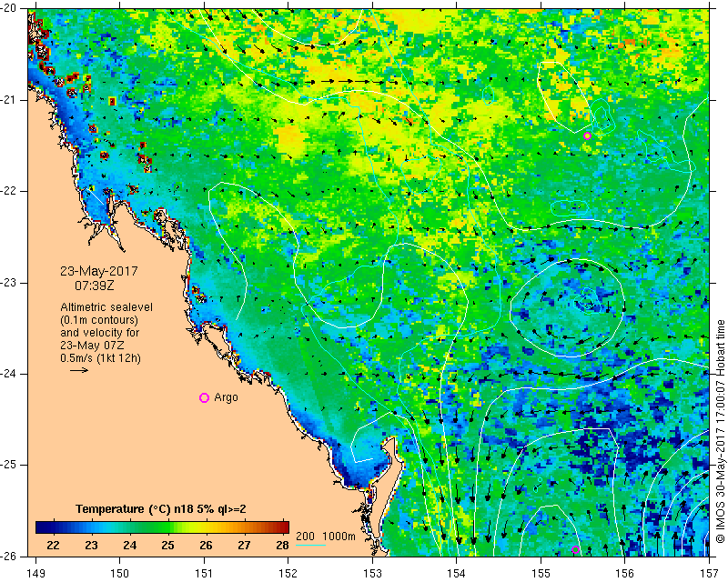This screenshot has width=728, height=582.
Task: Click the longitude axis label "154"
Action: [x=457, y=574]
